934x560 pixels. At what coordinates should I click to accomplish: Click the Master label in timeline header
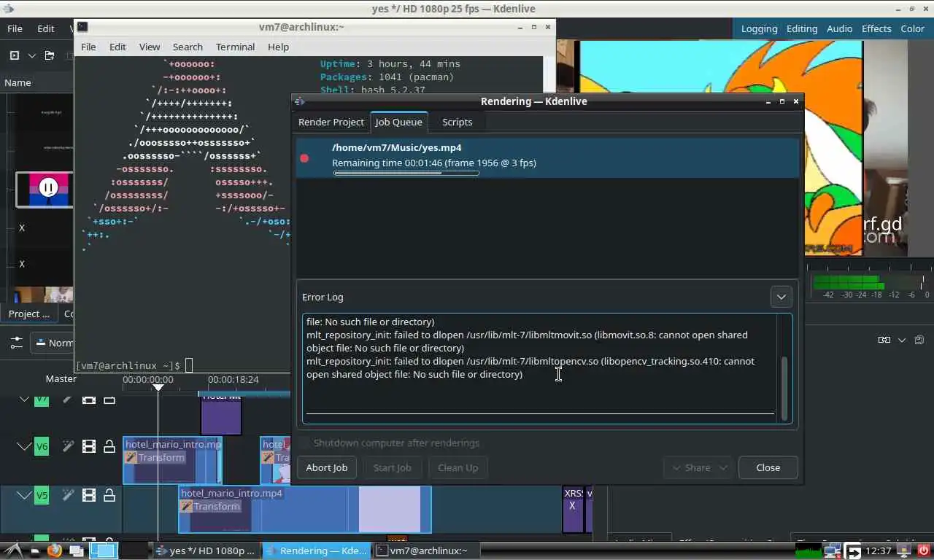(61, 378)
